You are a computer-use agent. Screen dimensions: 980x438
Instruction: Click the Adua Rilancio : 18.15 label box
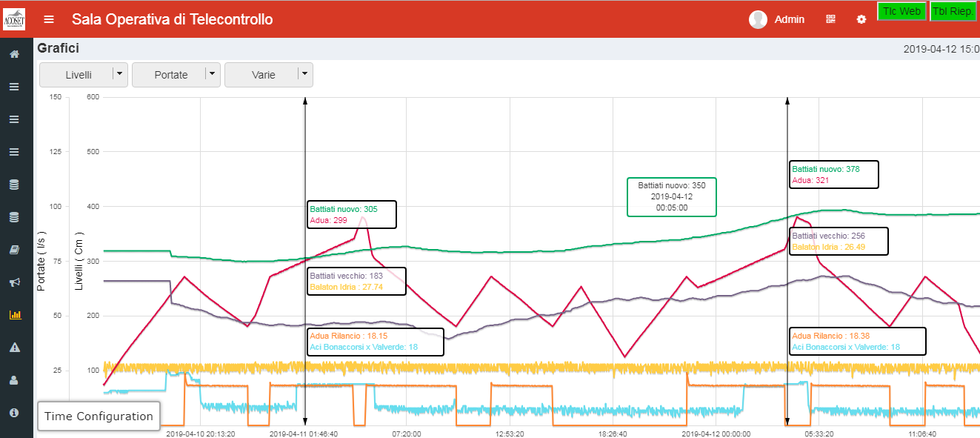[x=376, y=342]
